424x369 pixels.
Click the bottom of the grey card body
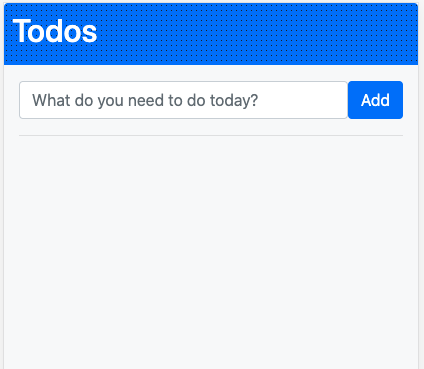(x=211, y=353)
